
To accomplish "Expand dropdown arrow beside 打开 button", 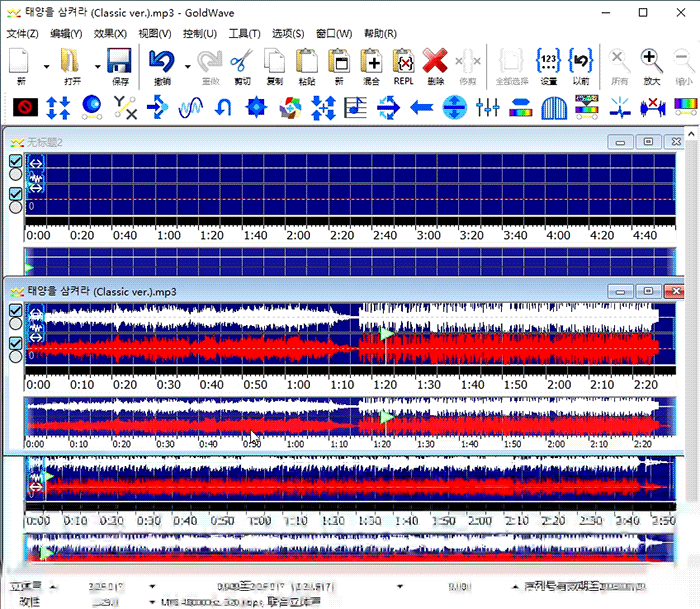I will (98, 67).
